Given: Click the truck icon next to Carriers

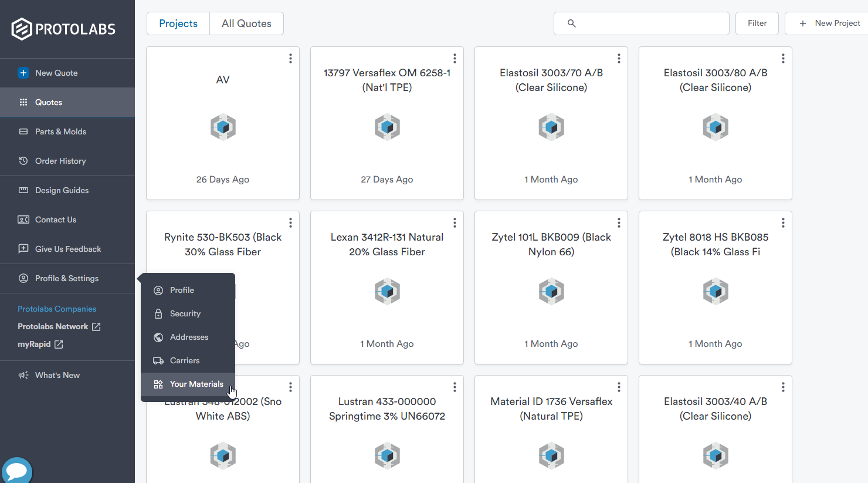Looking at the screenshot, I should pyautogui.click(x=158, y=361).
